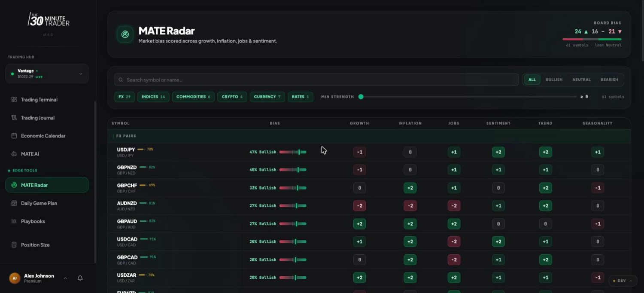Sort by the SYMBOL column header

tap(120, 123)
